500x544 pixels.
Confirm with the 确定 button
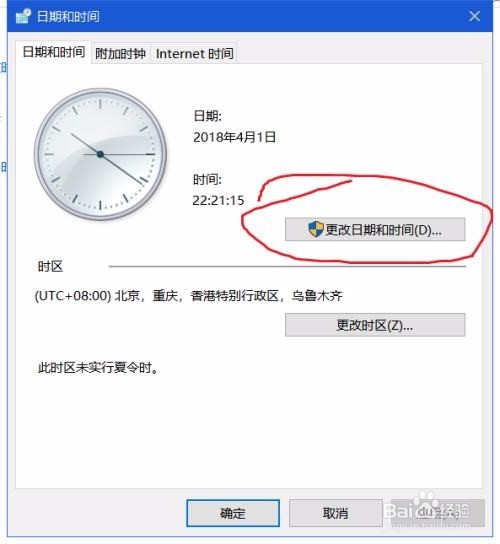[233, 513]
